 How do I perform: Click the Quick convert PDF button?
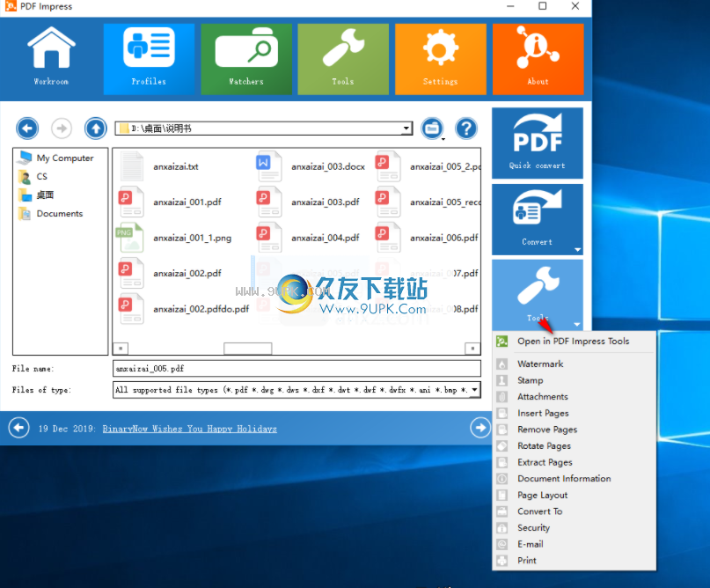click(x=538, y=143)
